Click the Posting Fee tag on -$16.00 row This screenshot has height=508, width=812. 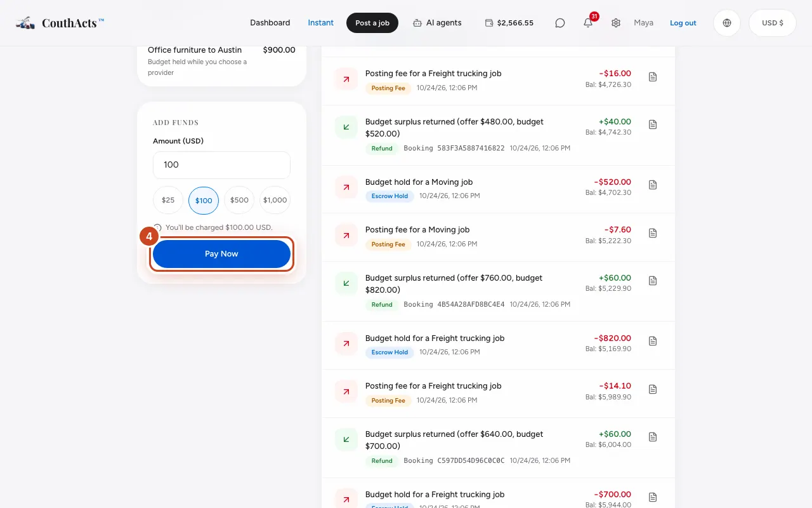point(388,88)
